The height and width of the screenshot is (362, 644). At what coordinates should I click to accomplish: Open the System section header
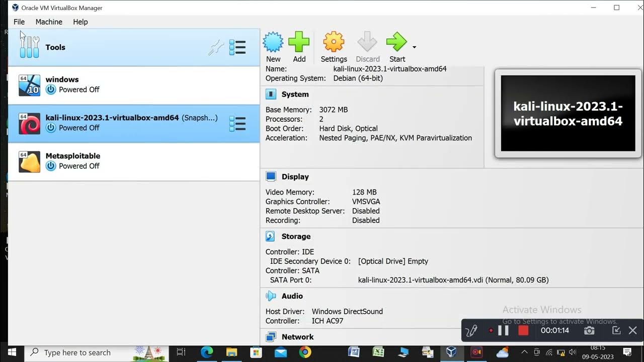coord(295,94)
